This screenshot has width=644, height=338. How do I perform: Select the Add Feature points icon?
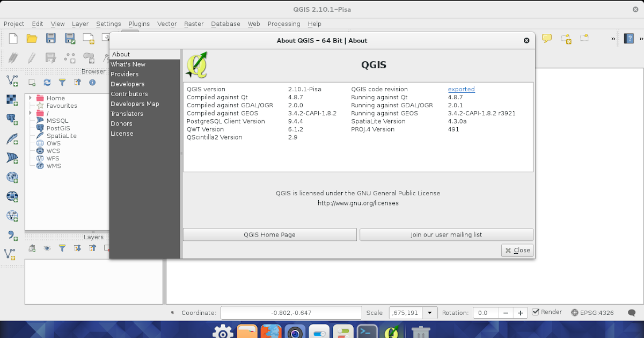(70, 57)
